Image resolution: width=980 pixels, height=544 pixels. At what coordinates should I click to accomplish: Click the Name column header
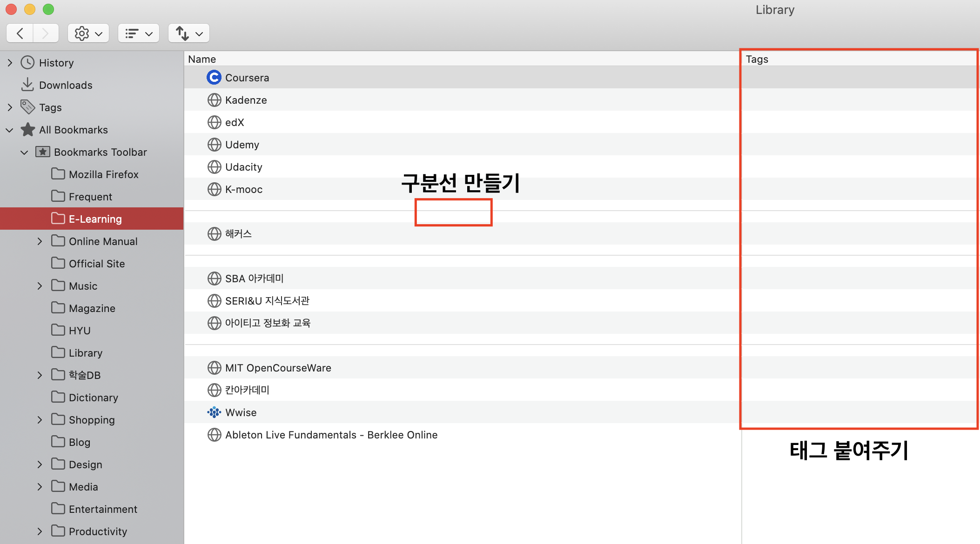click(x=201, y=59)
